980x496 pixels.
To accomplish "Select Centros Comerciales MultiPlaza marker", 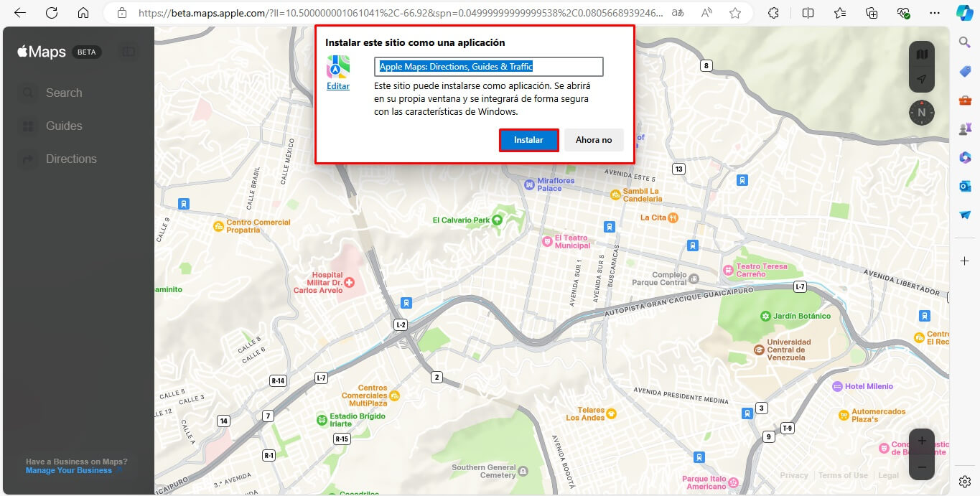I will [x=394, y=396].
